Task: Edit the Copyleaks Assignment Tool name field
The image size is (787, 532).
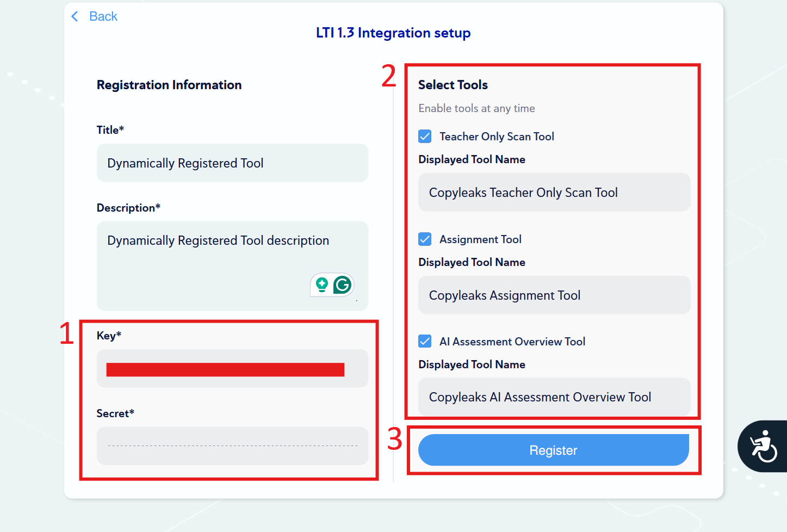Action: (554, 295)
